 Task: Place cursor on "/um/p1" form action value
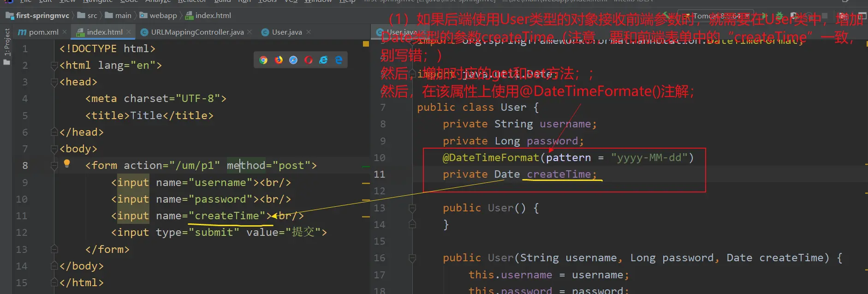tap(194, 166)
